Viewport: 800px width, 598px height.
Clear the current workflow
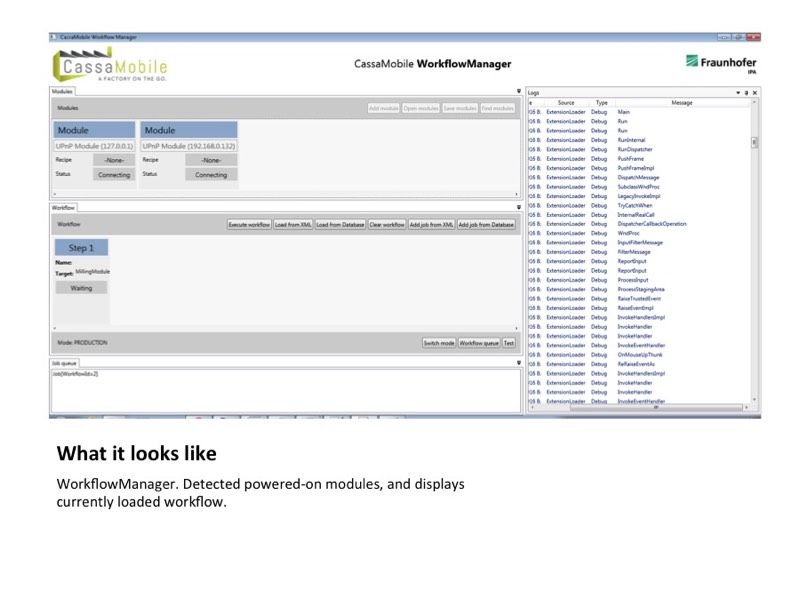(387, 225)
